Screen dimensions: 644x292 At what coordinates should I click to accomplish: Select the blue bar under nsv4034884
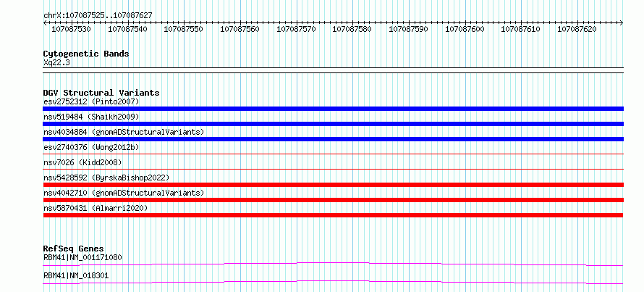point(333,139)
